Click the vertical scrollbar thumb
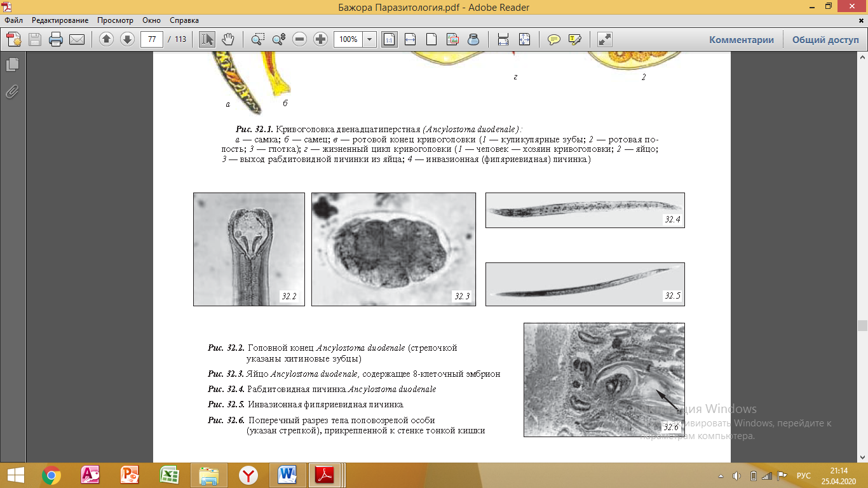This screenshot has height=488, width=868. tap(862, 326)
